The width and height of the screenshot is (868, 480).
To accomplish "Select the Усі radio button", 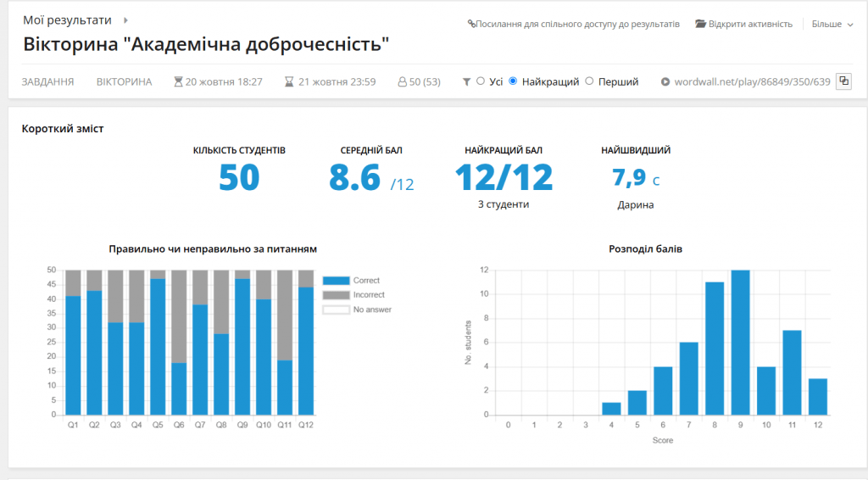I will (x=481, y=81).
